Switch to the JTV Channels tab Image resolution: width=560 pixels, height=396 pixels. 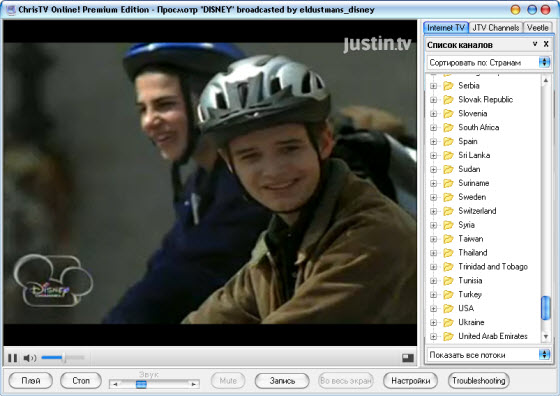[496, 28]
